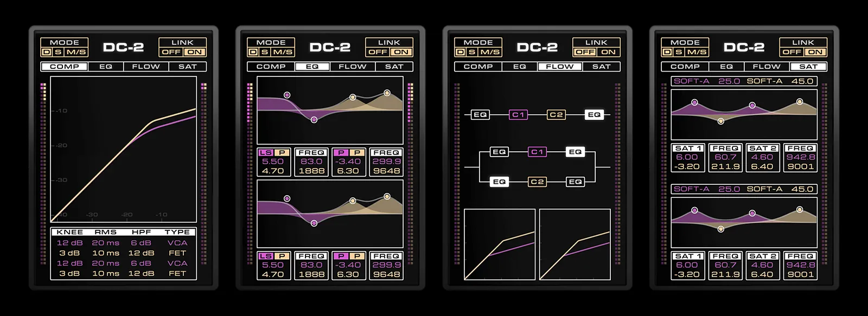Enable S mode in the compressor-view panel

click(58, 52)
